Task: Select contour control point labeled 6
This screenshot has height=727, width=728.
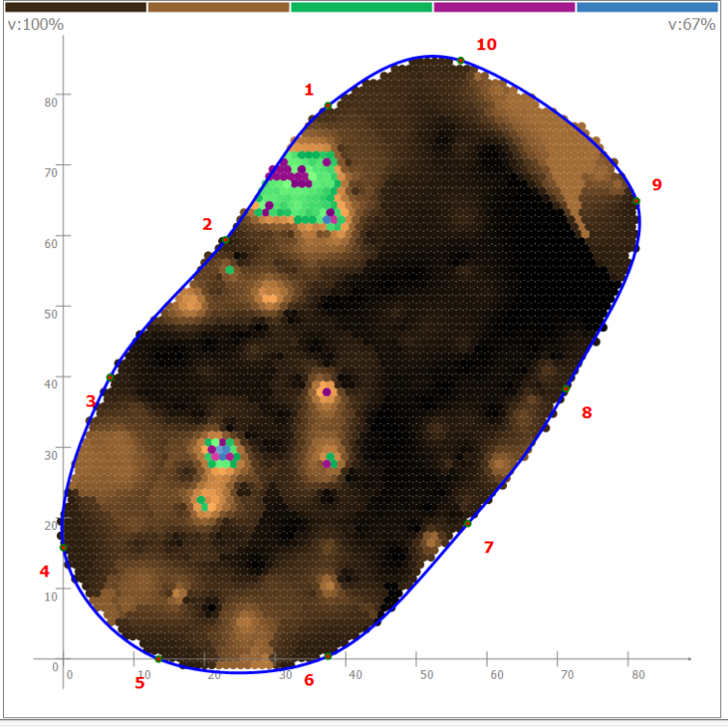Action: pyautogui.click(x=328, y=657)
